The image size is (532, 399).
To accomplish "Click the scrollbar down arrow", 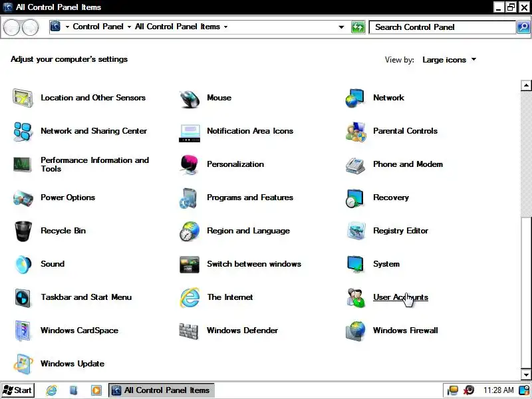I will point(526,375).
